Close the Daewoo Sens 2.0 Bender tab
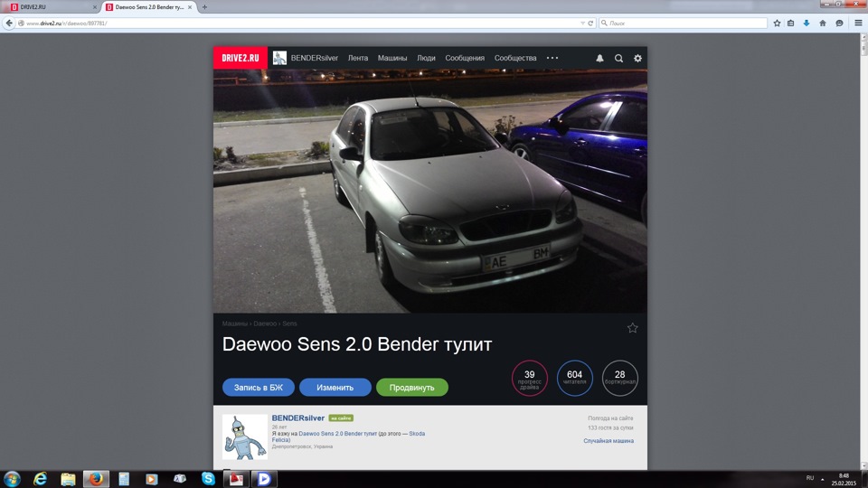 pyautogui.click(x=190, y=7)
